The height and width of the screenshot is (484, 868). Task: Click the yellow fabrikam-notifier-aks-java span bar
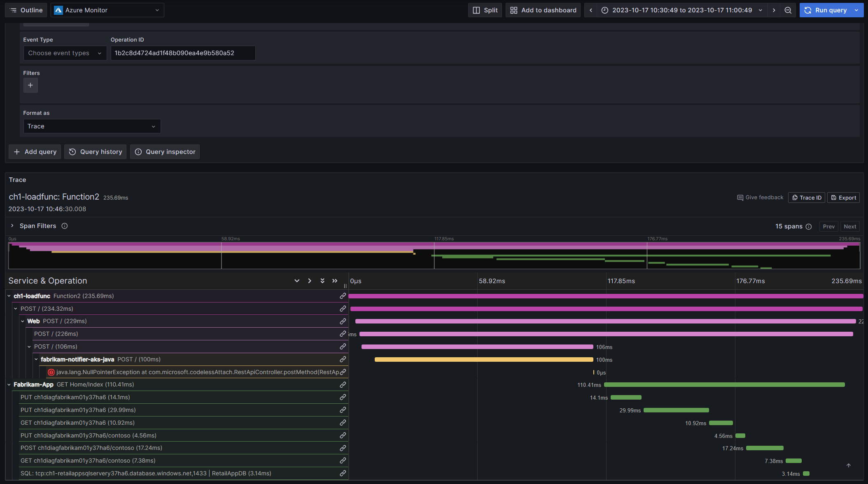click(483, 360)
